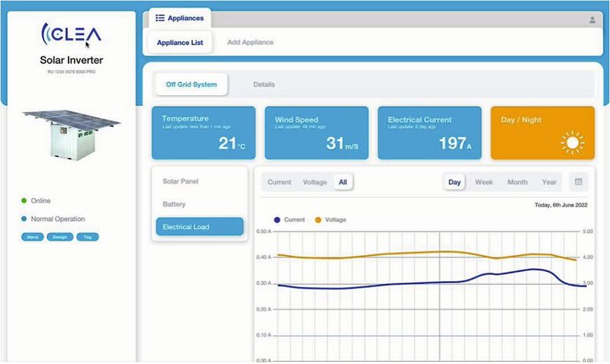Image resolution: width=610 pixels, height=364 pixels.
Task: Click the Solar Inverter title
Action: 71,60
